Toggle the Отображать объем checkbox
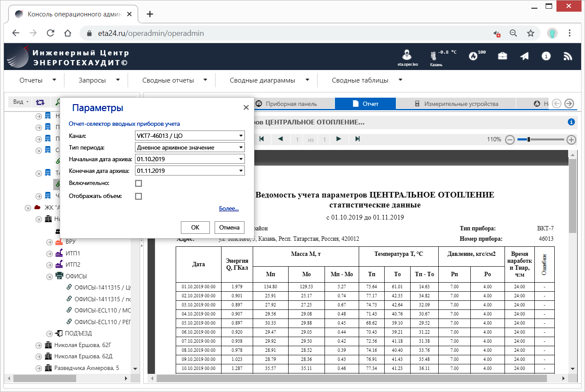Viewport: 585px width, 392px height. pos(138,196)
